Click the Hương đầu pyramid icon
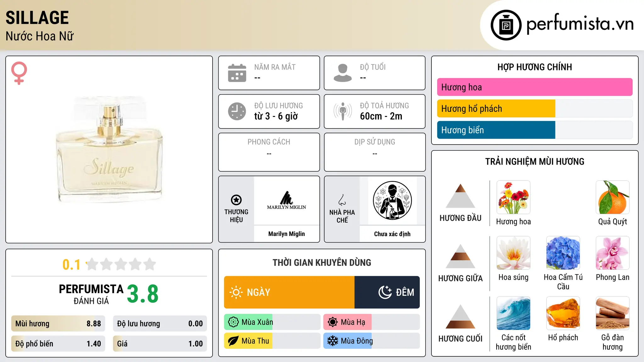 (x=460, y=196)
